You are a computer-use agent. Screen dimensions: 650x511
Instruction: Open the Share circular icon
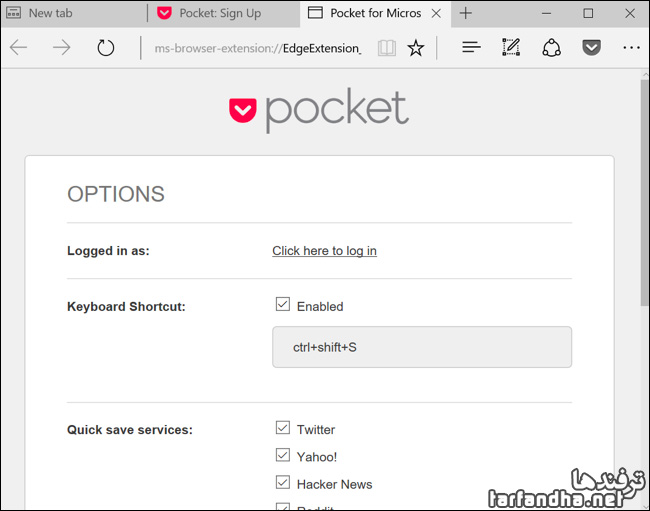point(551,47)
